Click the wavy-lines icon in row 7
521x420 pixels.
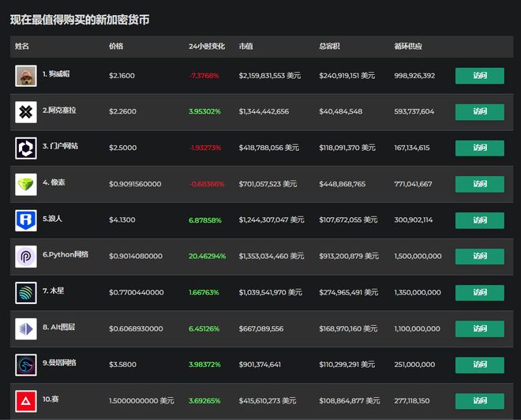click(x=26, y=293)
